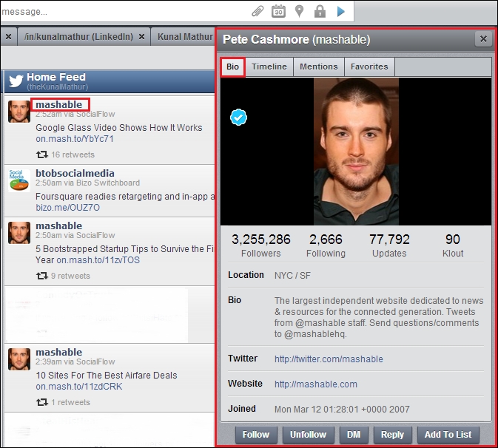
Task: Click the NYC / SF location text
Action: (292, 276)
